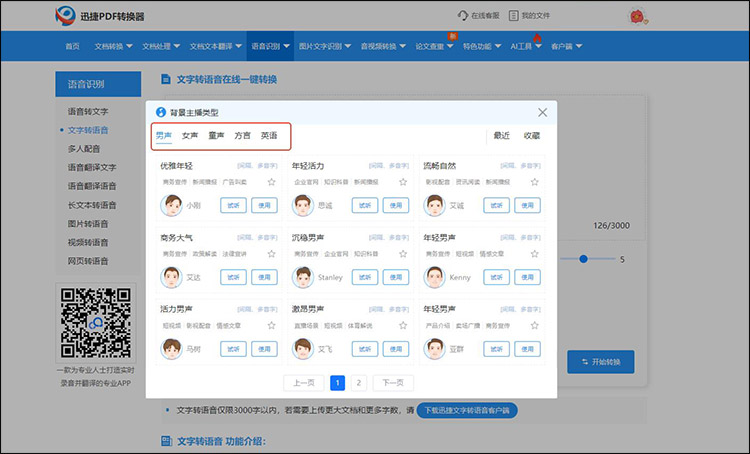The height and width of the screenshot is (454, 750).
Task: Open the 最近 voices tab
Action: pos(501,136)
